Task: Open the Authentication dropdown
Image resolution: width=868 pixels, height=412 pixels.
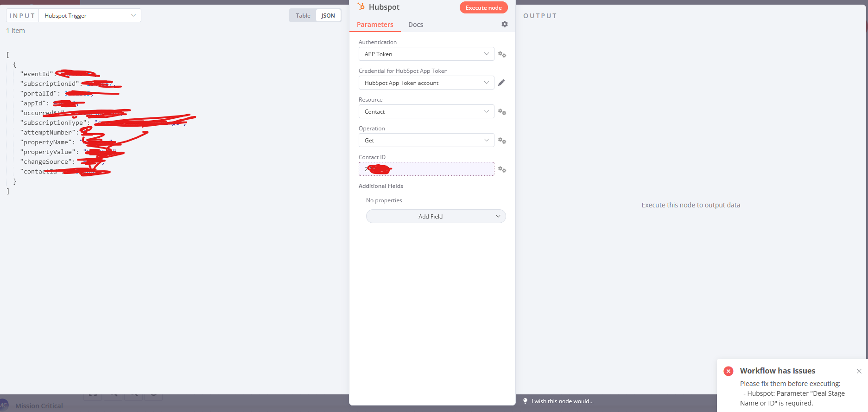Action: pyautogui.click(x=426, y=54)
